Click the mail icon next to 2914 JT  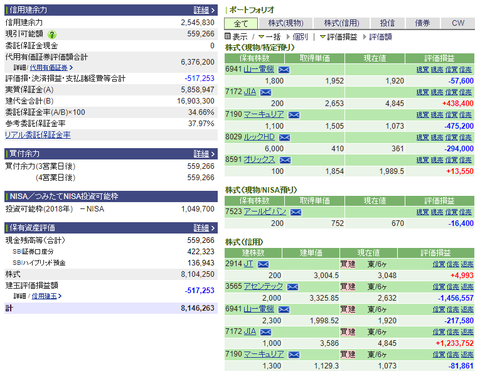(x=263, y=264)
